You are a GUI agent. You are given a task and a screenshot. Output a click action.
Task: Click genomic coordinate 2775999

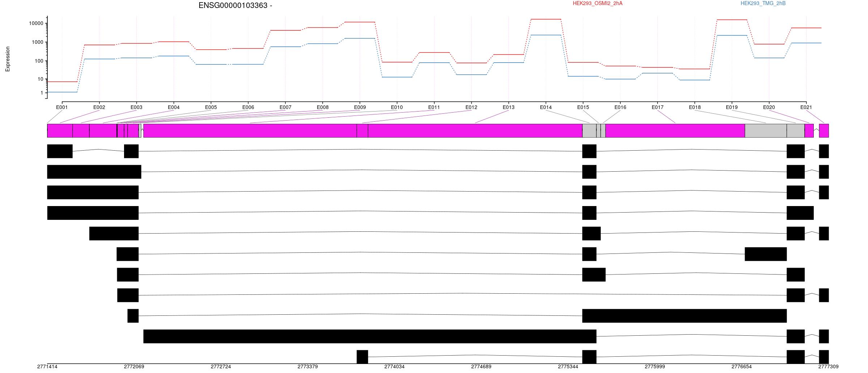(655, 367)
